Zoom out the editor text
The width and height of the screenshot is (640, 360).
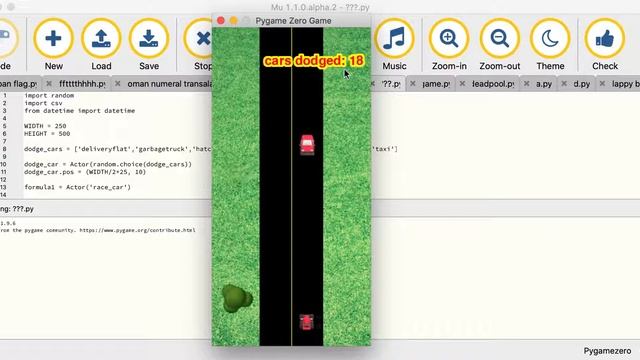(500, 45)
